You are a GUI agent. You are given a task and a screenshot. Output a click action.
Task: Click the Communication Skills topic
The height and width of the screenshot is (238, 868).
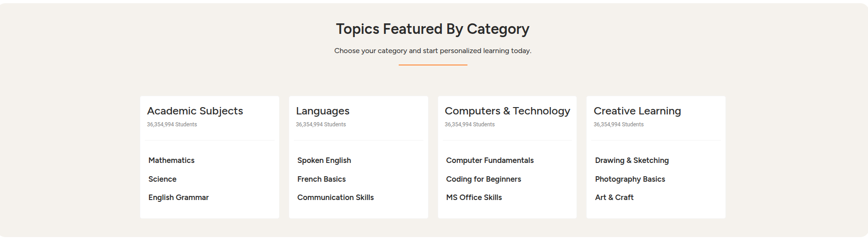point(335,197)
